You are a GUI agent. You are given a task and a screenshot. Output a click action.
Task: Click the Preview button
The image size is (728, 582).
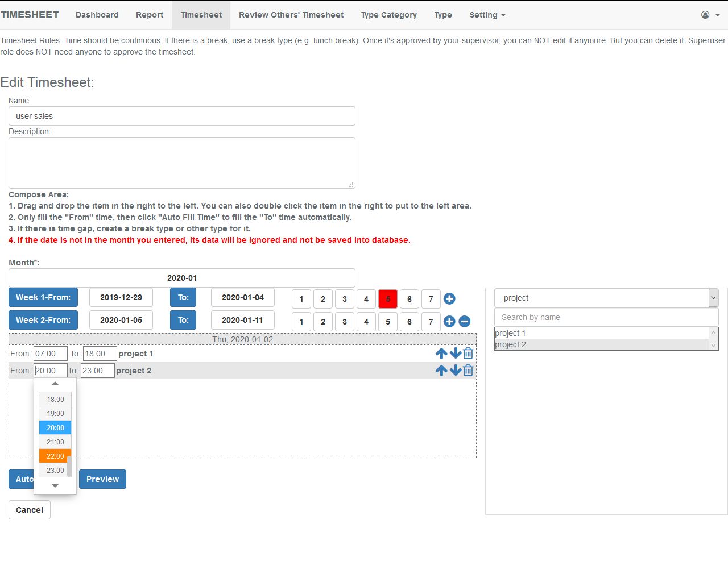coord(102,479)
